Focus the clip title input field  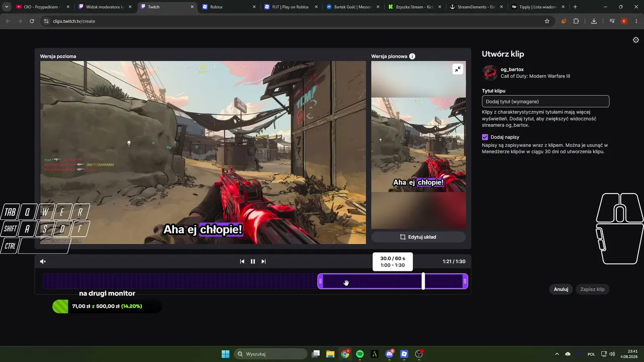[x=545, y=102]
